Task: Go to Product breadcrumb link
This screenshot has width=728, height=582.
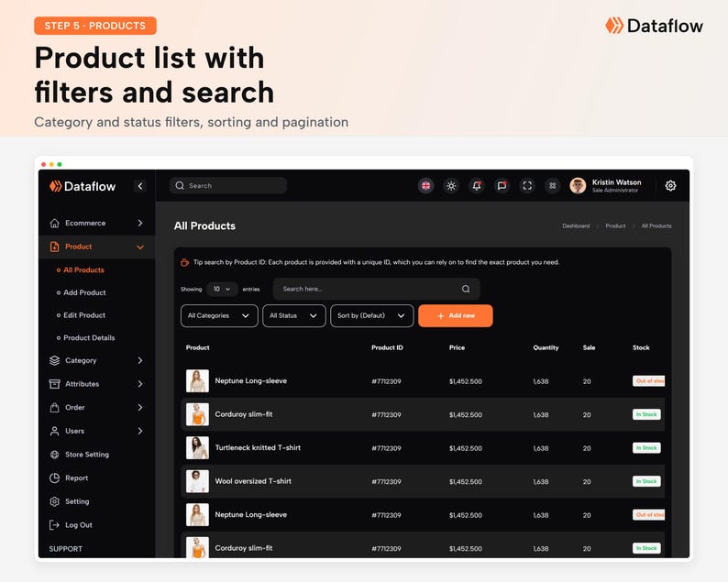Action: tap(615, 226)
